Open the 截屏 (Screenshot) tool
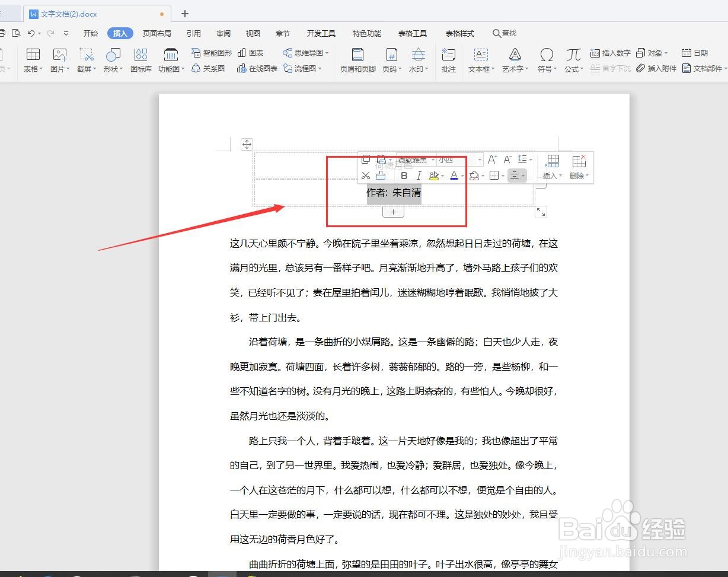The height and width of the screenshot is (577, 728). [87, 60]
